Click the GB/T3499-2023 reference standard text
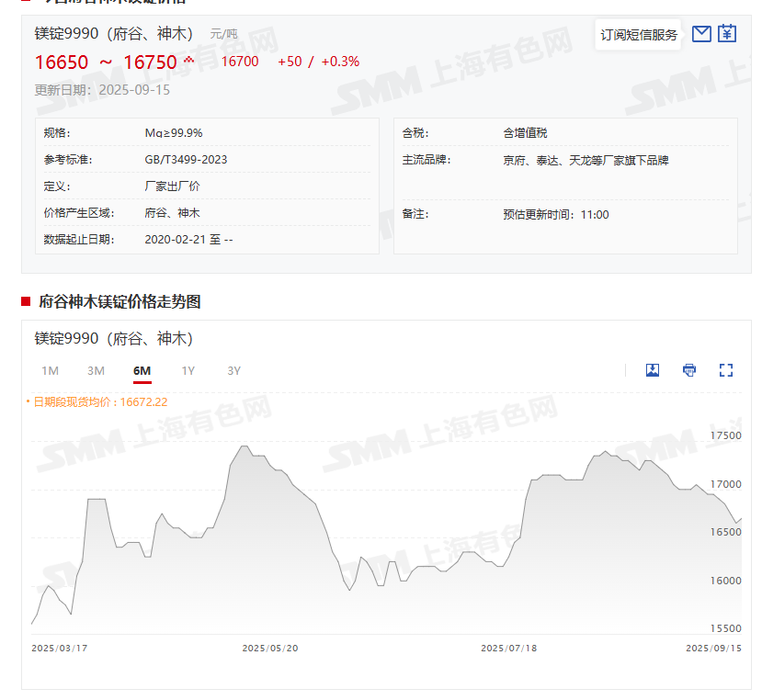The width and height of the screenshot is (762, 700). [186, 160]
